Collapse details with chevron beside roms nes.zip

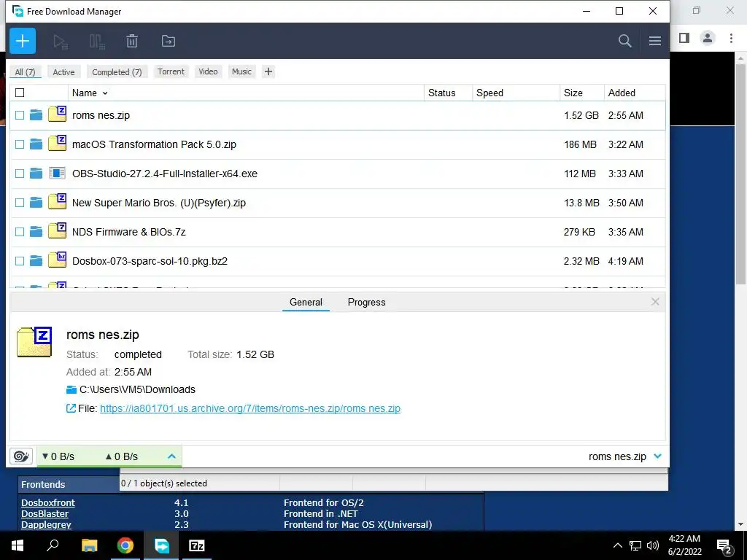658,456
